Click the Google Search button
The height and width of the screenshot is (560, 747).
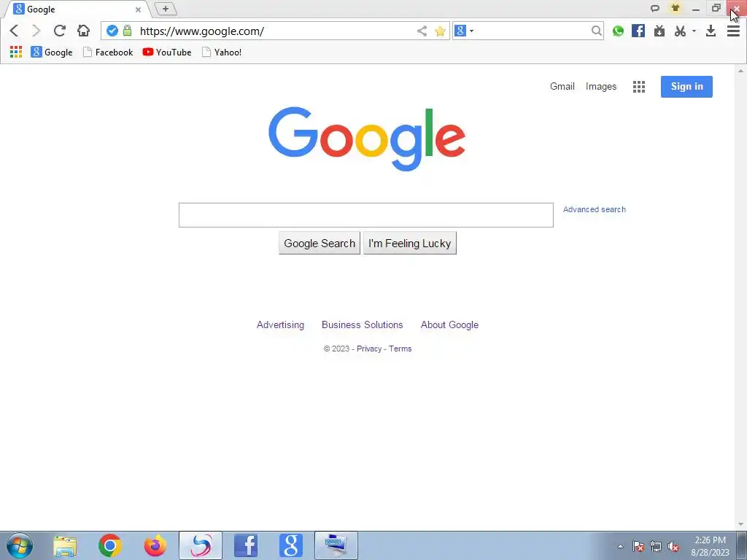320,244
